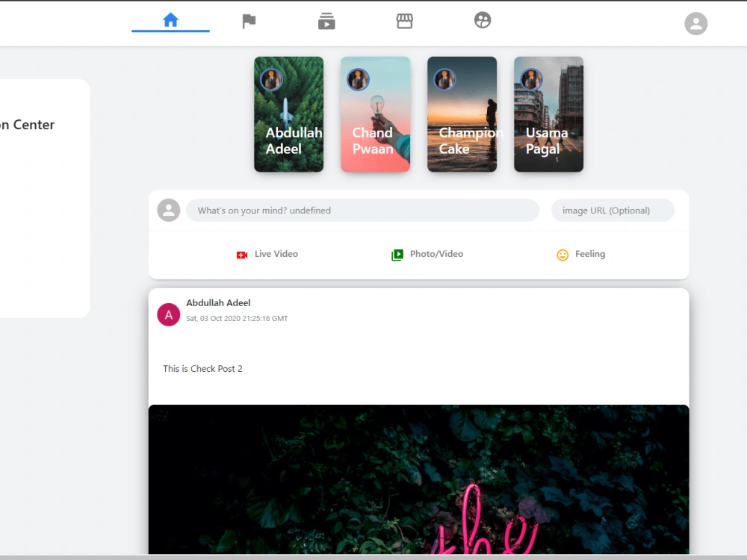Click the yellow Feeling smiley icon
The width and height of the screenshot is (747, 560).
[x=562, y=255]
